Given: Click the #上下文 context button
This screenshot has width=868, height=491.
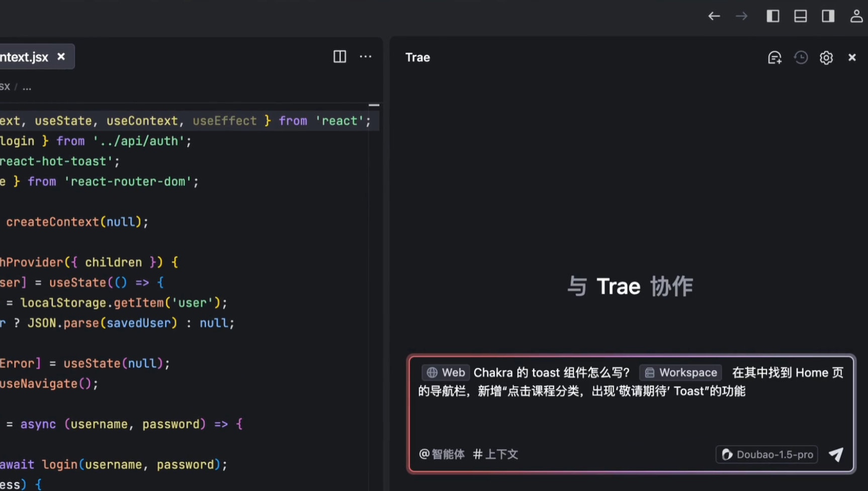Looking at the screenshot, I should (x=495, y=454).
